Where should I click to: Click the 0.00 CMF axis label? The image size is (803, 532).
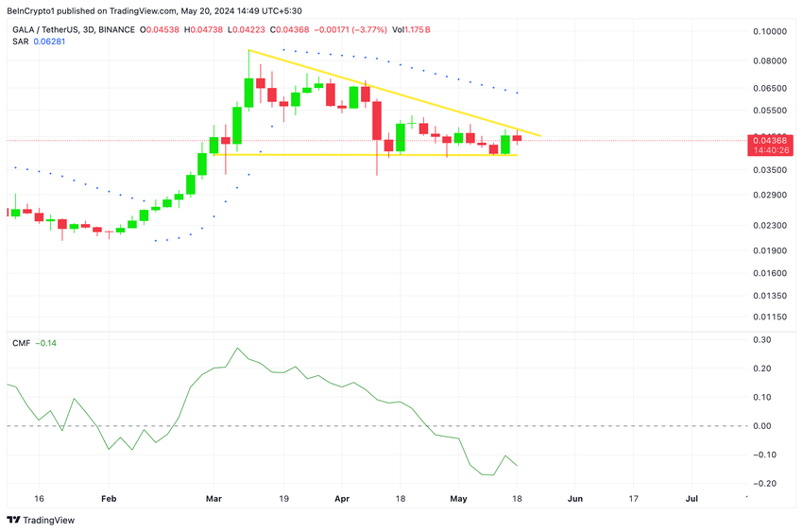762,426
